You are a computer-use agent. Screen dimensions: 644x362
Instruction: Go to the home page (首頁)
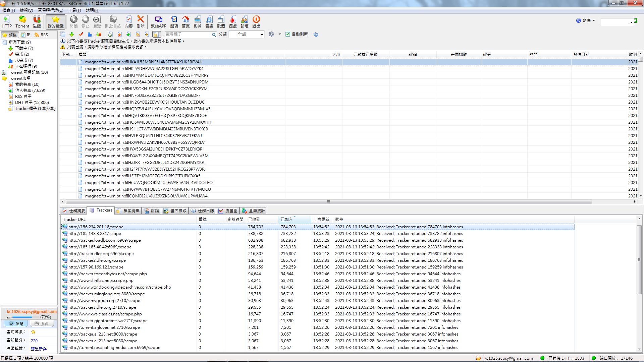click(186, 22)
